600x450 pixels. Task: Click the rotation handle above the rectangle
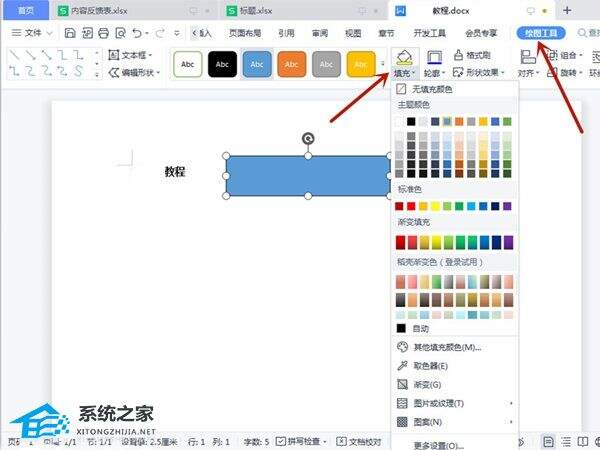pos(308,138)
